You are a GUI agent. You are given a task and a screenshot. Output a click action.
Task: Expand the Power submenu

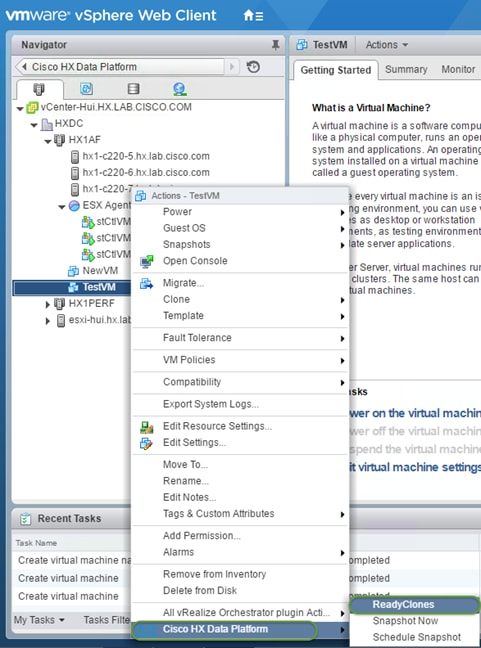tap(240, 212)
